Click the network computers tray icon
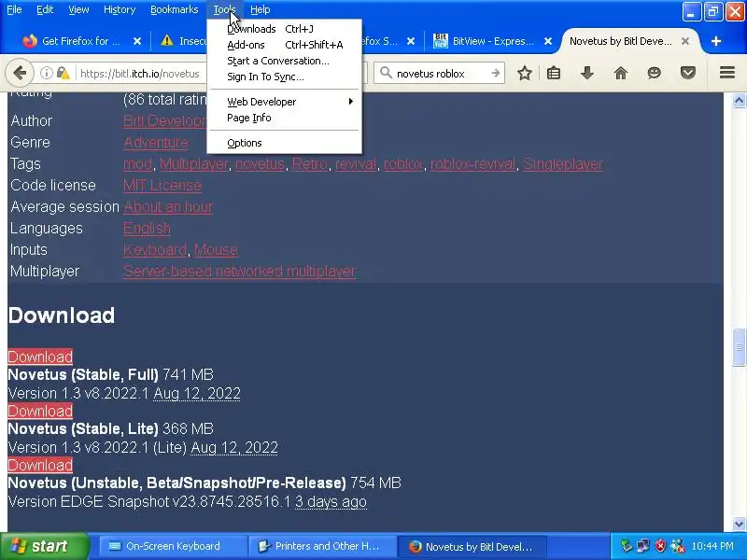Viewport: 747px width, 560px height. click(643, 546)
